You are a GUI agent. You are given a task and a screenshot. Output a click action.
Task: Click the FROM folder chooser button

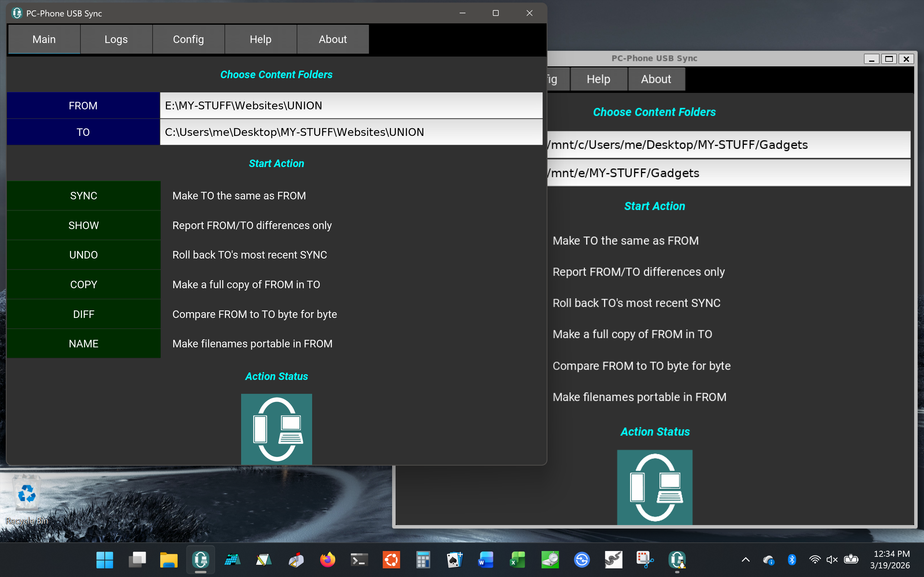click(x=83, y=106)
